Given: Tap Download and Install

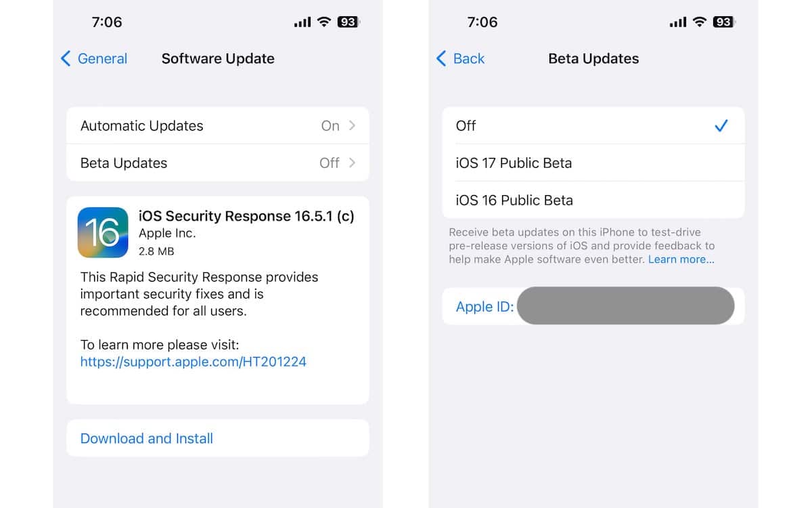Looking at the screenshot, I should pos(147,438).
